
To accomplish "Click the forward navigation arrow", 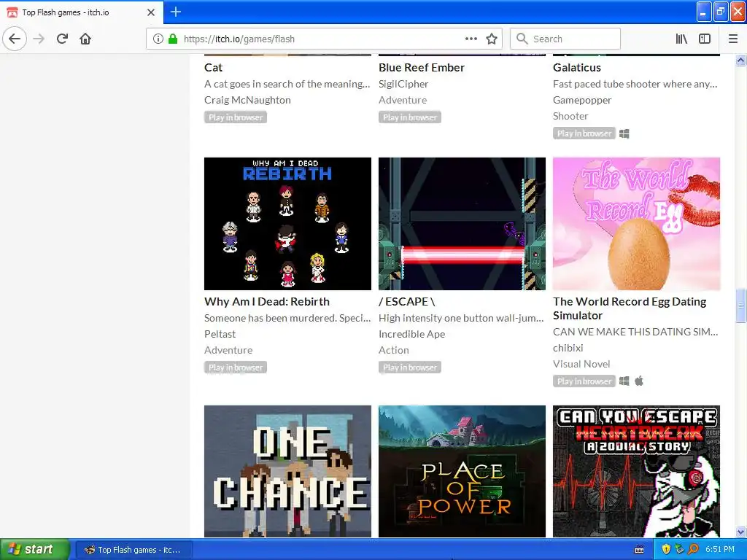I will (x=39, y=39).
